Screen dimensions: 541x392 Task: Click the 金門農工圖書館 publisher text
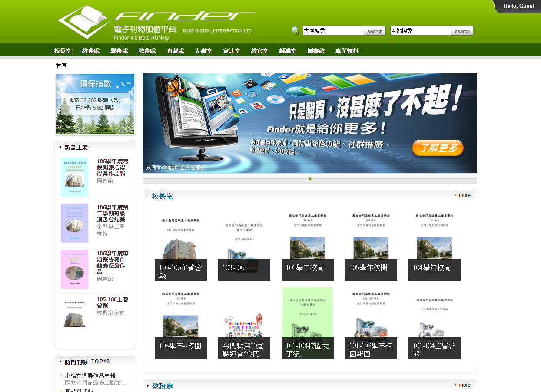tap(111, 230)
